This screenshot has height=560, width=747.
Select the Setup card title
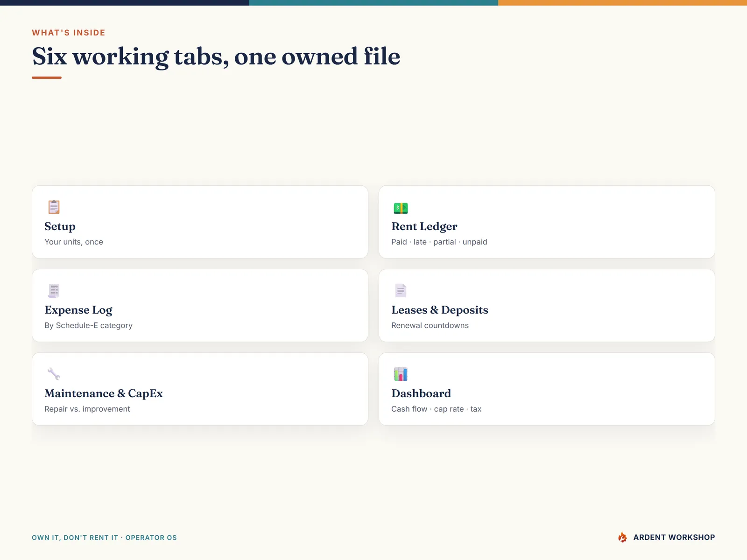click(60, 226)
